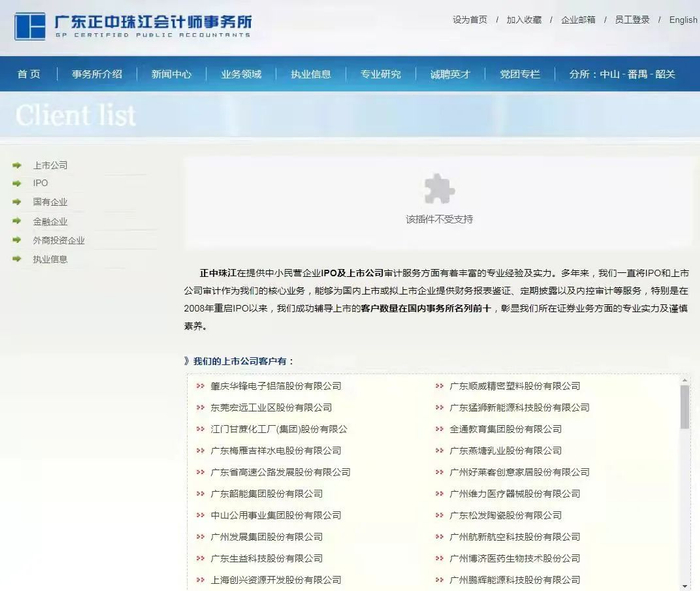Click the client list scroll down arrow
Screen dimensions: 700x591
pyautogui.click(x=684, y=586)
